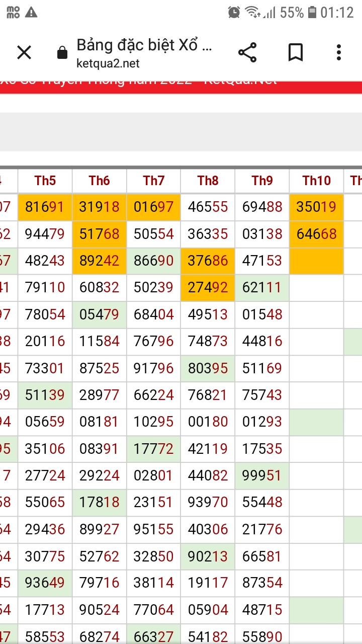
Task: Tap the ketqua2.net URL text
Action: pyautogui.click(x=108, y=63)
